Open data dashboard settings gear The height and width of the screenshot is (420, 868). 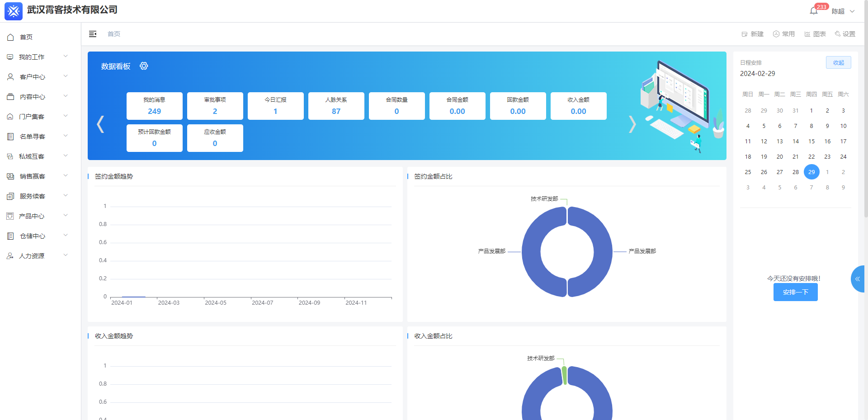point(144,66)
